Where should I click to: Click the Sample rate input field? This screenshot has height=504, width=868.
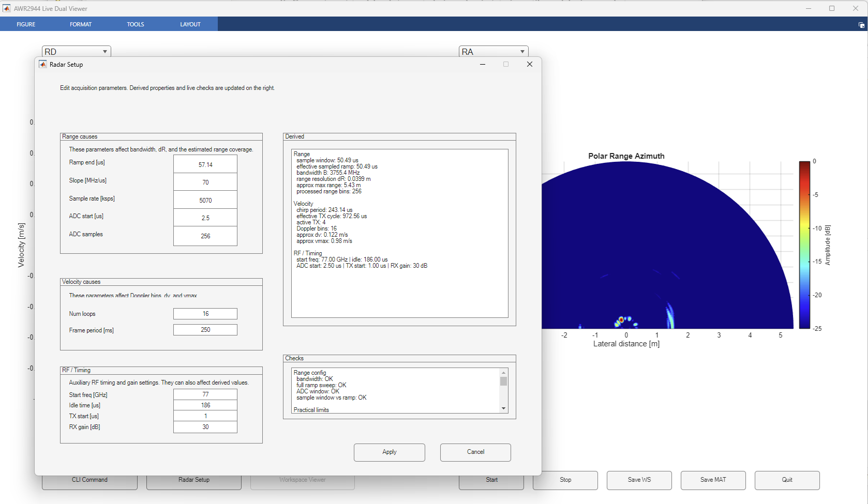pyautogui.click(x=205, y=200)
